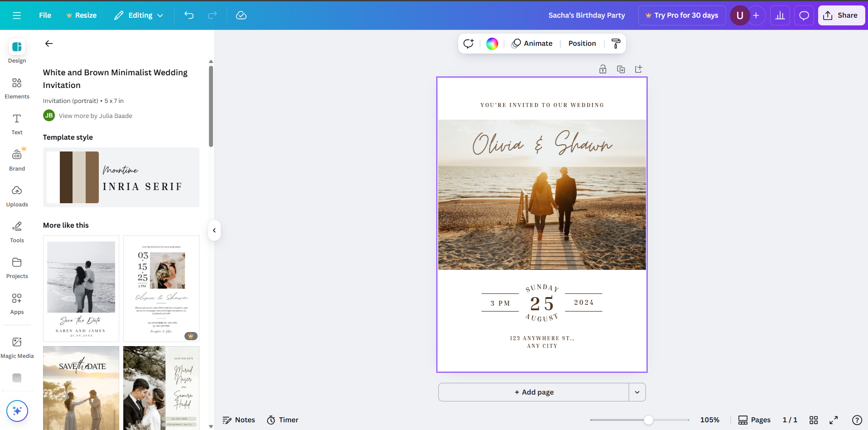Open the user account avatar
Screen dimensions: 868x430
pos(740,15)
